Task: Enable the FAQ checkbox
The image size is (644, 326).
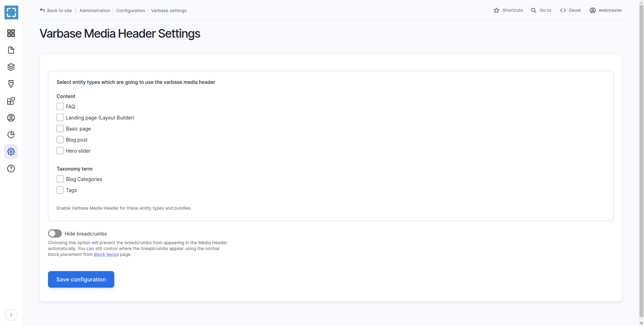Action: click(60, 106)
